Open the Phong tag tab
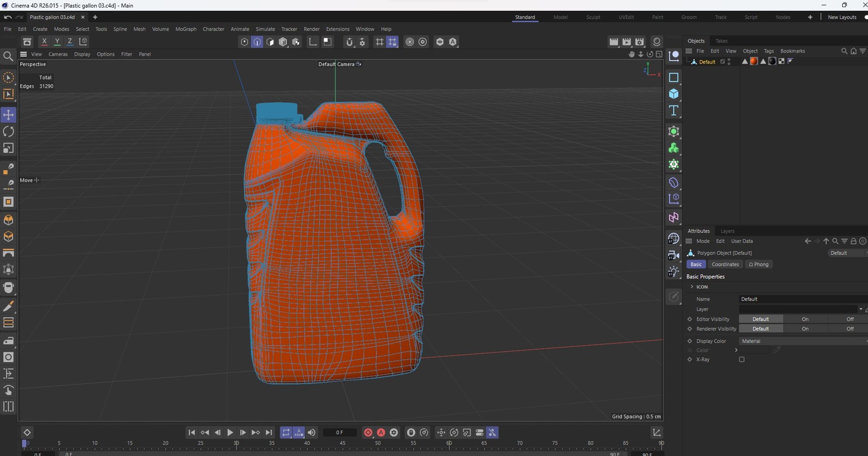868x456 pixels. click(x=759, y=265)
